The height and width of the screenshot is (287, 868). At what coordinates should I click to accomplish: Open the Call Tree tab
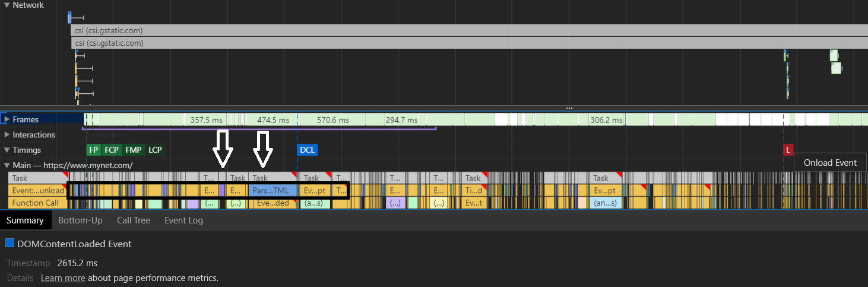coord(134,220)
